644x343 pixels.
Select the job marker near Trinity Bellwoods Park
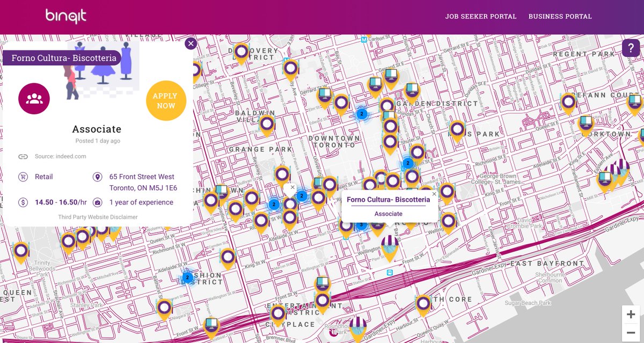21,253
